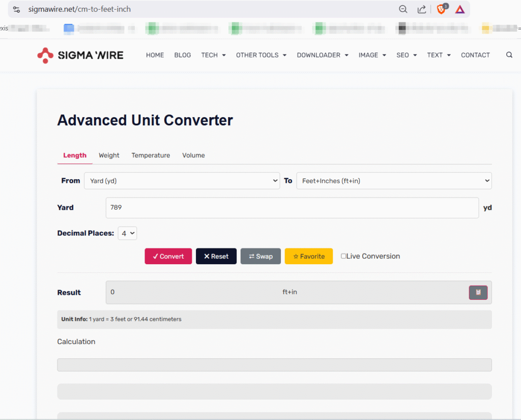Open the CONTACT page
Viewport: 521px width, 420px height.
pos(475,55)
